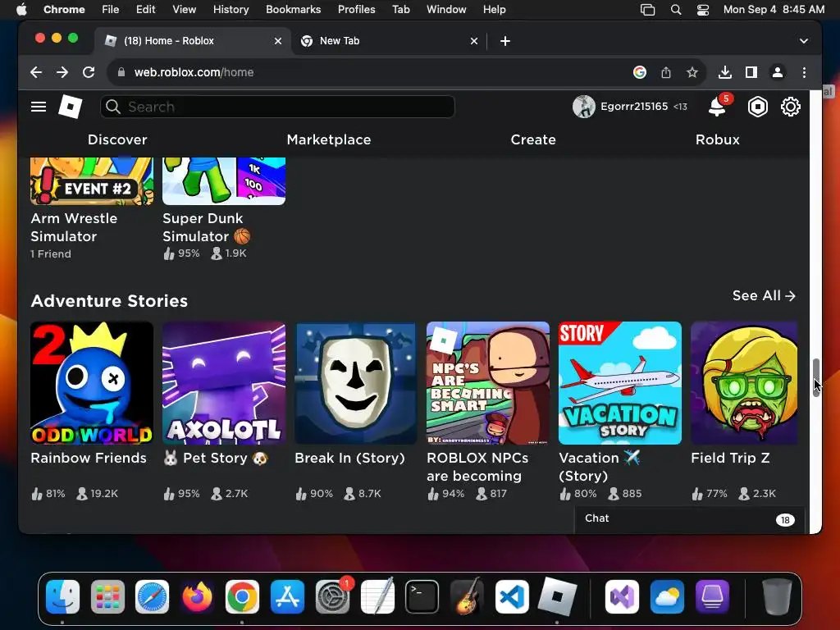
Task: Open the Robux tab
Action: click(717, 139)
